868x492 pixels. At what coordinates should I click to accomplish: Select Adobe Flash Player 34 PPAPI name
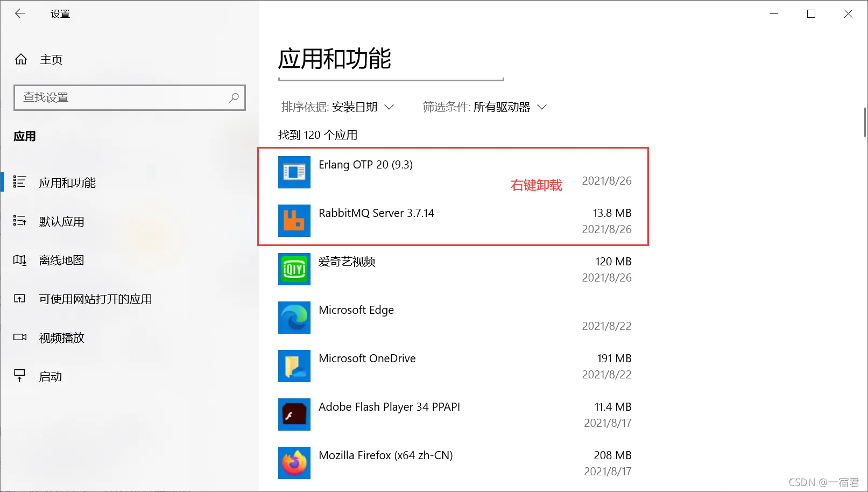(389, 407)
